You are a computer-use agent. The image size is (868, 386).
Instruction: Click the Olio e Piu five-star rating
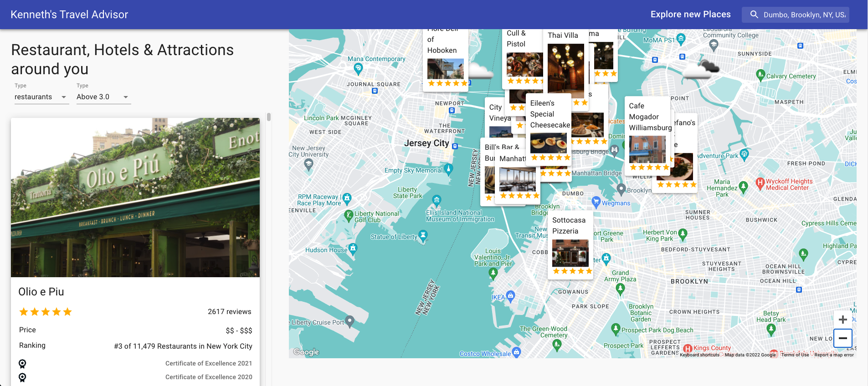tap(46, 312)
